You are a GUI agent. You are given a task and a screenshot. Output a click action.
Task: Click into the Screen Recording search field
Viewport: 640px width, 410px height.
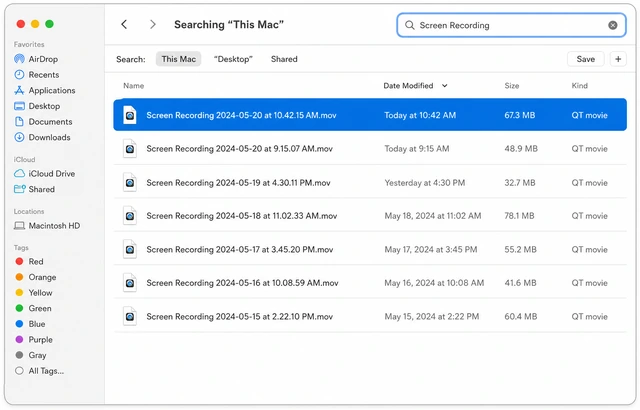click(x=511, y=25)
